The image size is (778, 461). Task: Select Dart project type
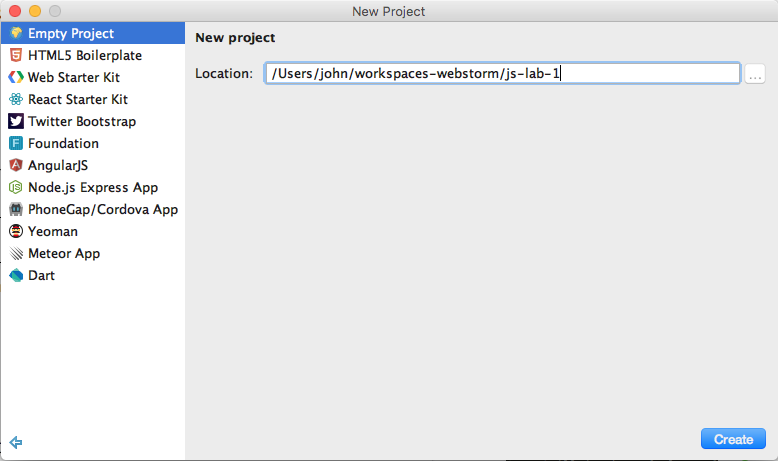coord(41,275)
